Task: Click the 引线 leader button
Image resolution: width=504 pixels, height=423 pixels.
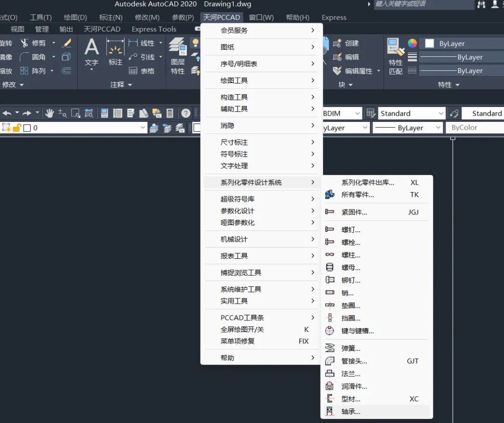Action: click(142, 57)
